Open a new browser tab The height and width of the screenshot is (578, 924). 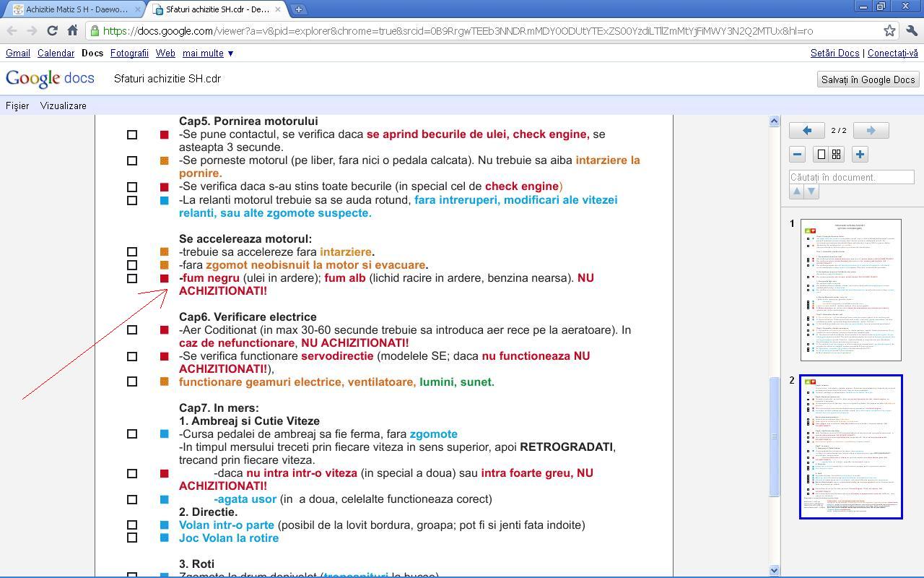click(299, 9)
